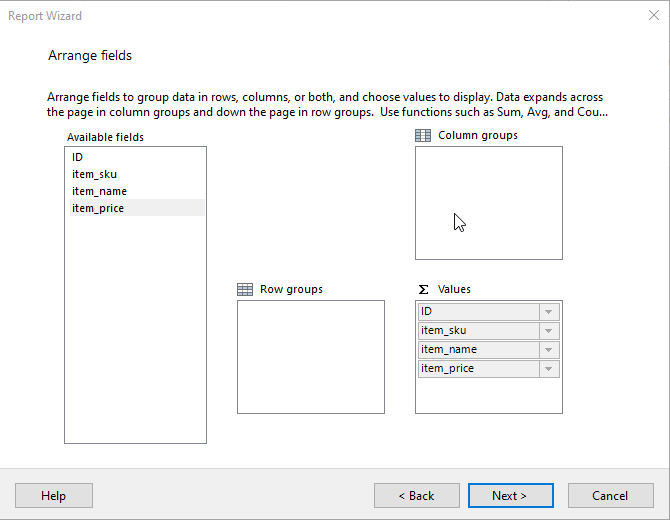
Task: Select the item_name entry in Values
Action: click(479, 350)
